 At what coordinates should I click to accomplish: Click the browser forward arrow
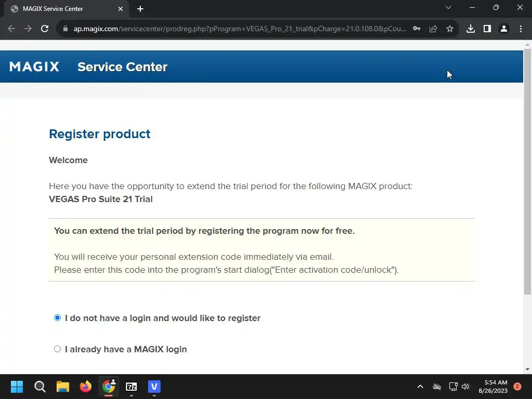tap(28, 29)
